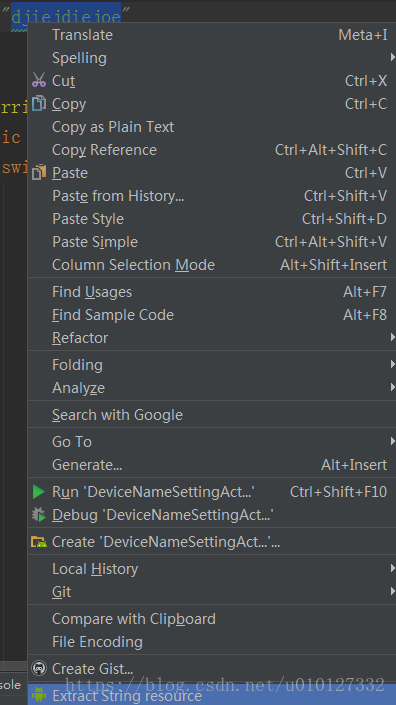Choose Translate from the context menu
This screenshot has width=396, height=705.
[212, 35]
